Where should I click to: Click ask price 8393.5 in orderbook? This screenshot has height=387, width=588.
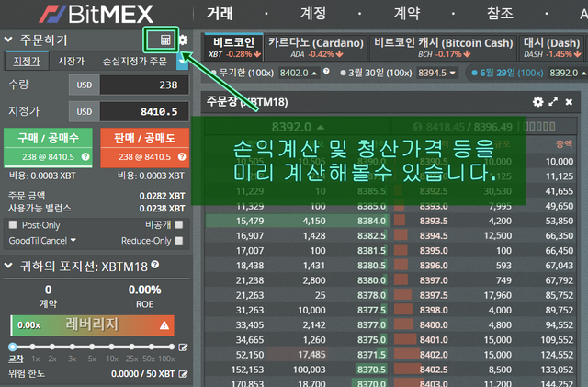coord(434,221)
